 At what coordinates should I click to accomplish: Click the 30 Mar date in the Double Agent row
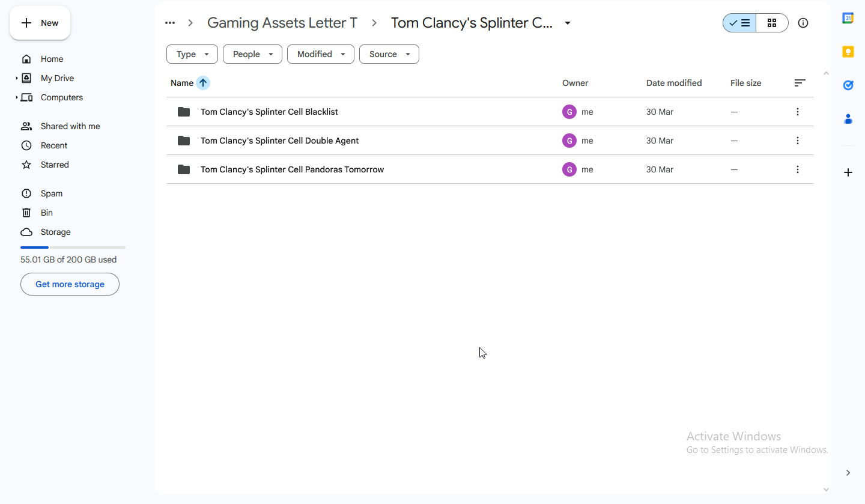[x=660, y=141]
